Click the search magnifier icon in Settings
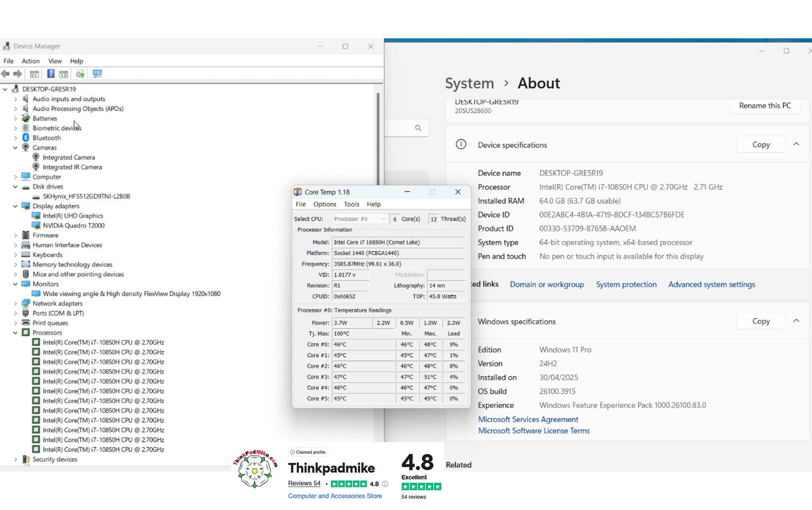Image resolution: width=812 pixels, height=510 pixels. click(418, 128)
